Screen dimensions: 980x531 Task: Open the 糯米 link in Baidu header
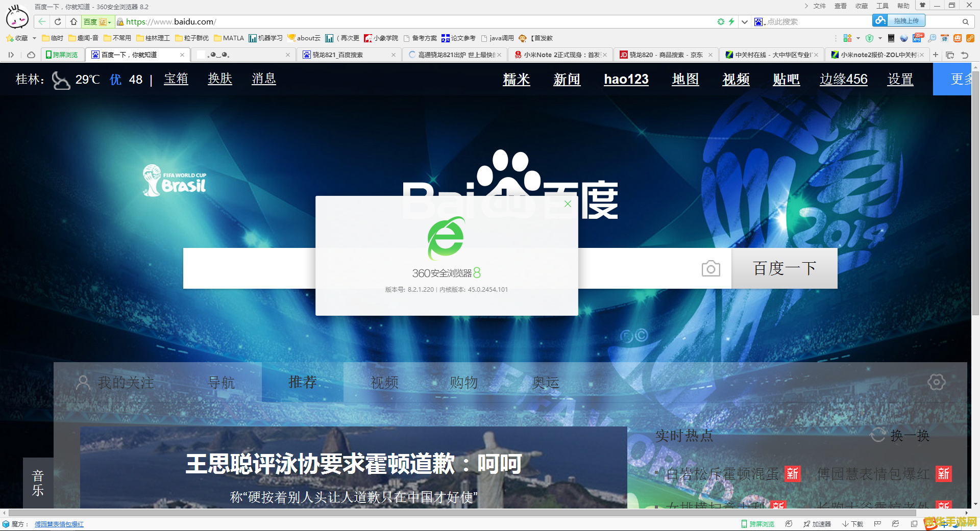[x=516, y=79]
